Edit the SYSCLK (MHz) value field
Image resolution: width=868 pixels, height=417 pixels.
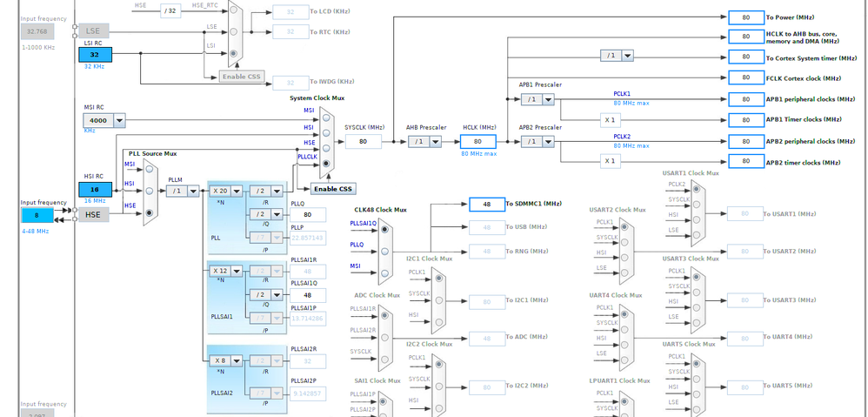pos(364,142)
